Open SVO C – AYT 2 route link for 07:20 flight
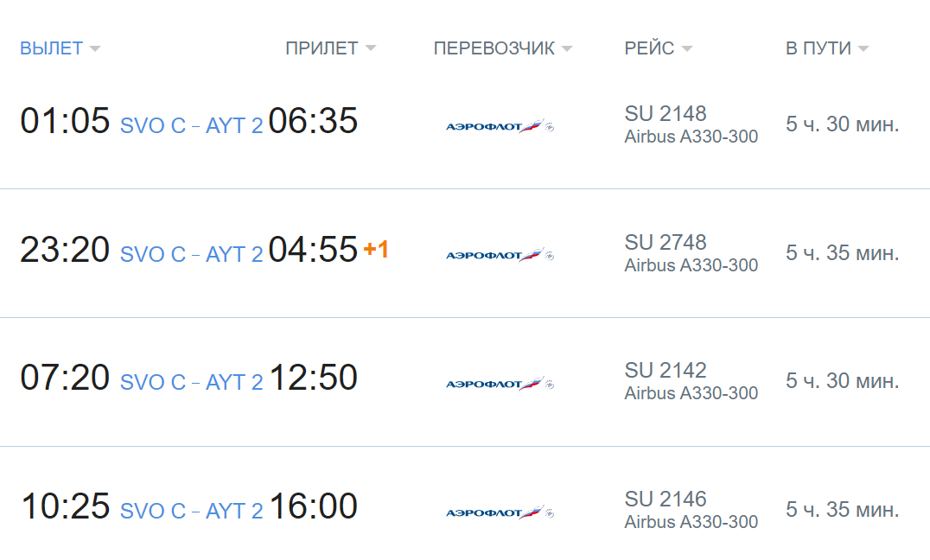This screenshot has height=560, width=930. click(191, 383)
